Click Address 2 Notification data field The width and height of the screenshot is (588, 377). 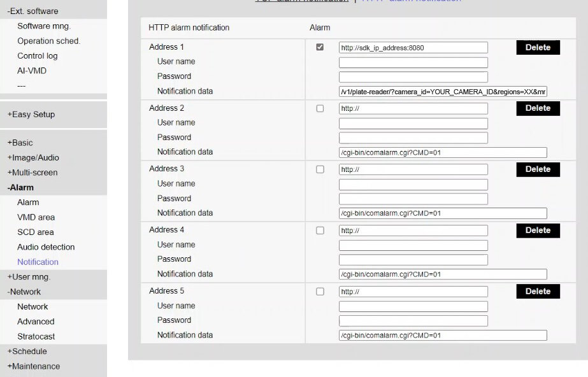(x=443, y=153)
